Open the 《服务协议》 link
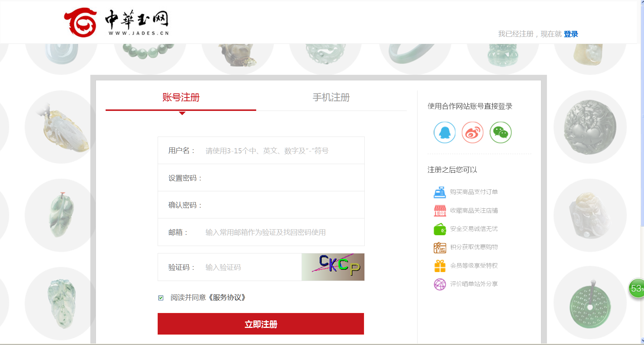Screen dimensions: 644x345 coord(227,298)
